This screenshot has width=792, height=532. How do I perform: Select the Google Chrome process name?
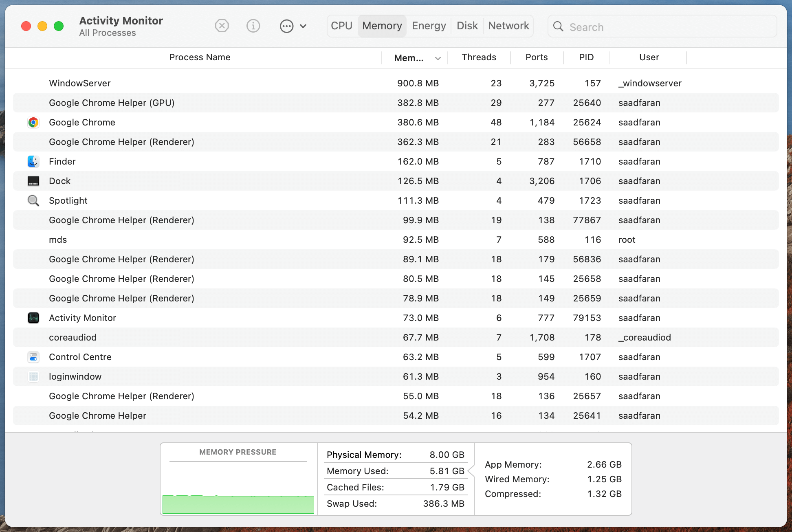tap(82, 122)
